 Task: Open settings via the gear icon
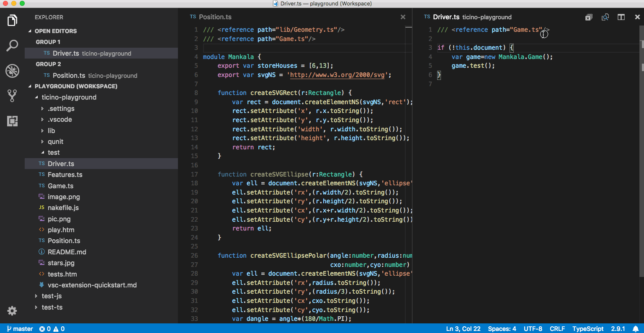tap(12, 311)
